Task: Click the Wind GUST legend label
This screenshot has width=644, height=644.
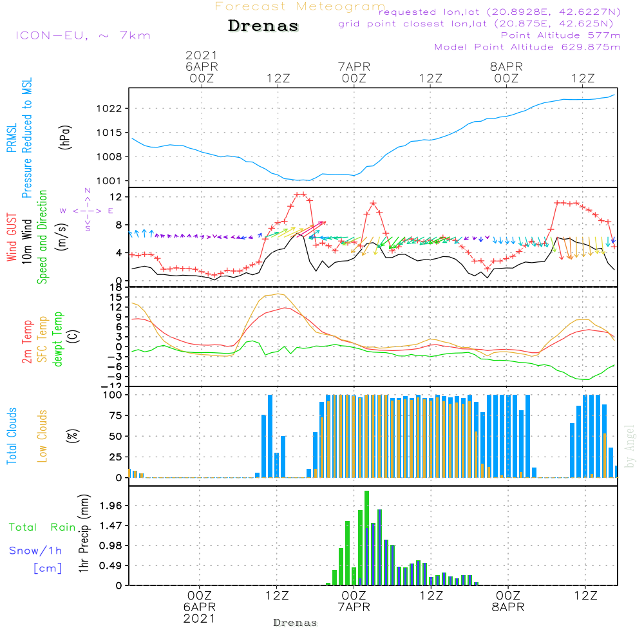Action: pos(12,237)
